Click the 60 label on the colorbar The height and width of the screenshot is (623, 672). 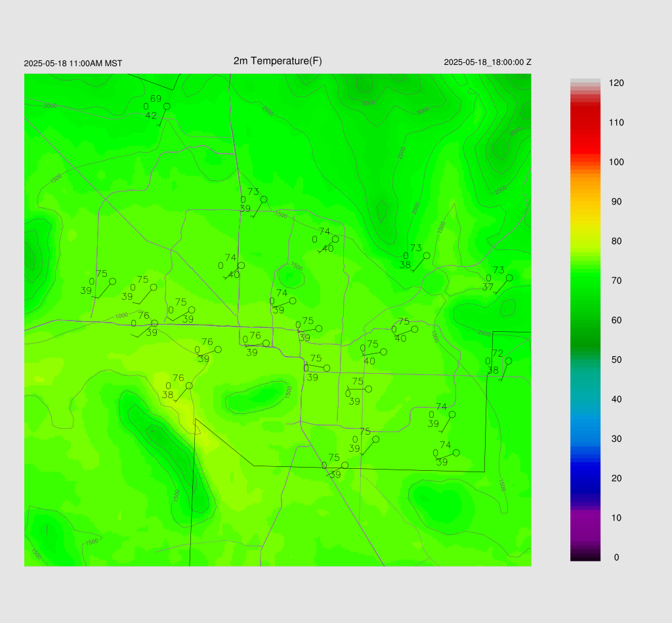point(616,320)
